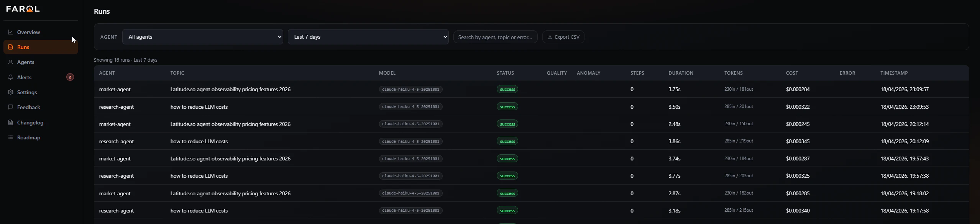
Task: Click the success badge in the 3.75s run
Action: coord(507,89)
